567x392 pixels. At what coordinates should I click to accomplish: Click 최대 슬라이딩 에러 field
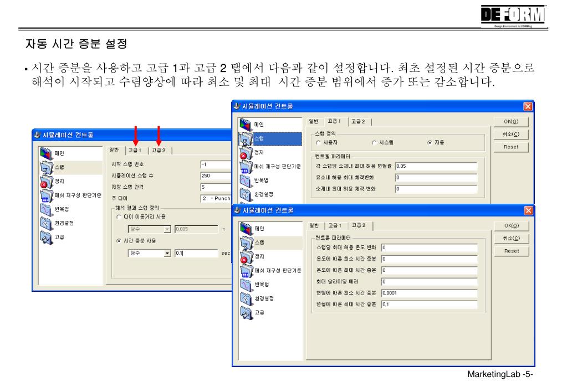point(430,281)
